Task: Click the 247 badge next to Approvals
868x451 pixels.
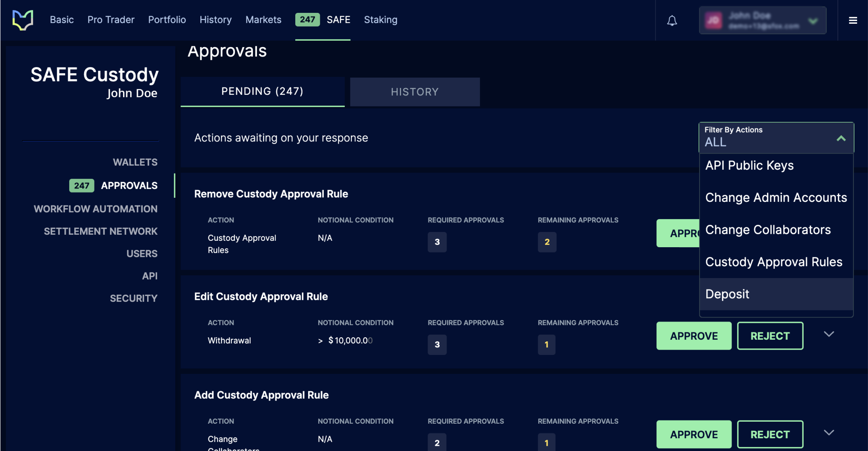Action: (x=82, y=185)
